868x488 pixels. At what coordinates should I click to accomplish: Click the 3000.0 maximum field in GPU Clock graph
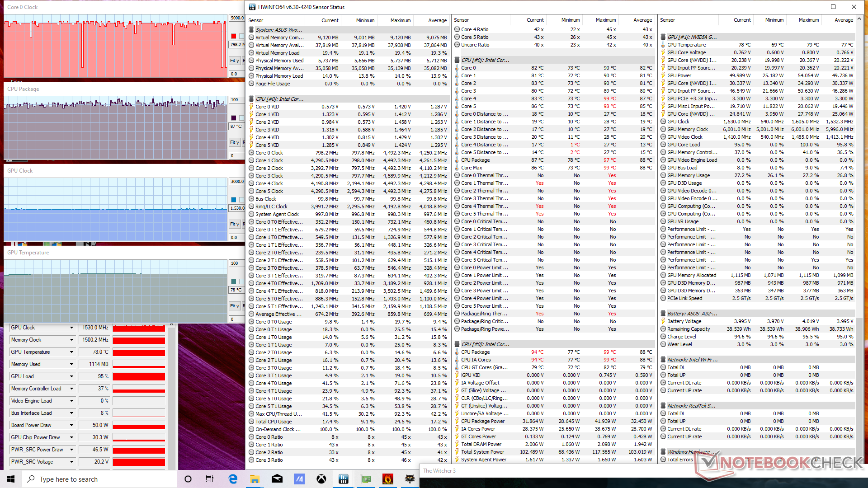coord(237,182)
